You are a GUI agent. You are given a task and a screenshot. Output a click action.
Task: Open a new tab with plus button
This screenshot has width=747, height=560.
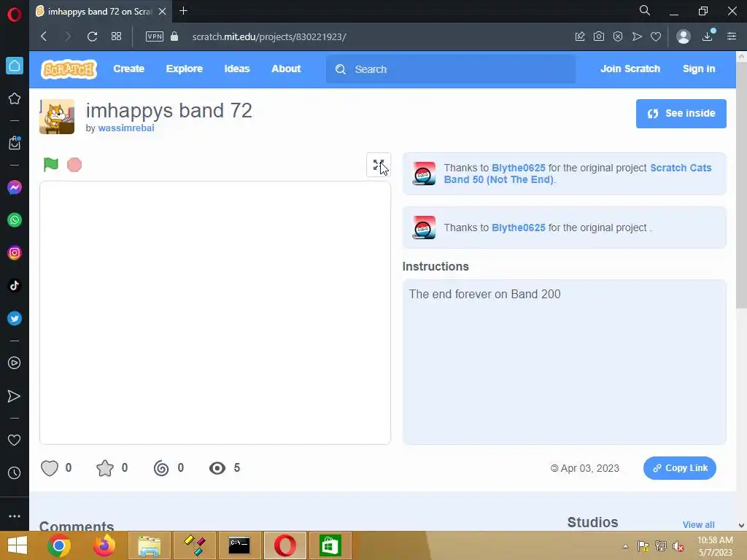pos(183,10)
